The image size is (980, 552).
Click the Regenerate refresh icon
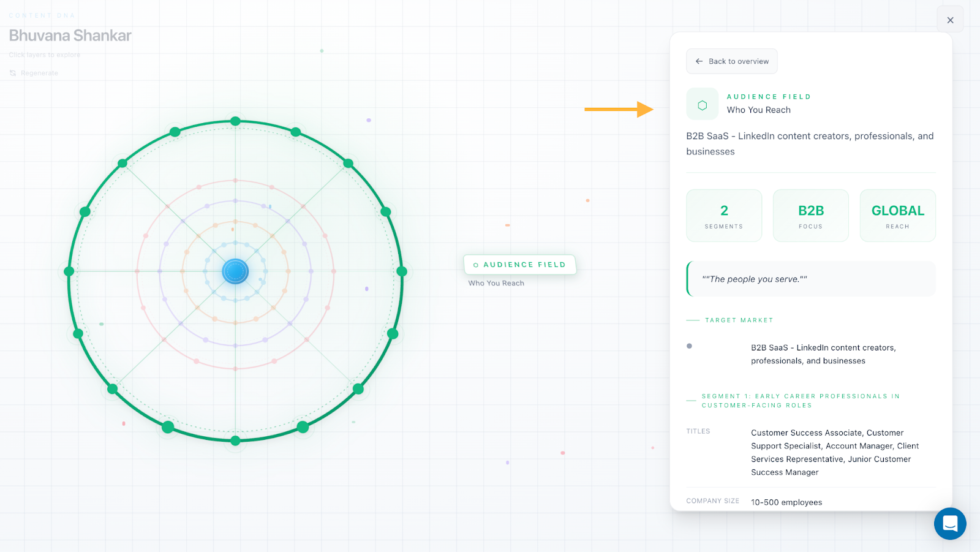point(13,73)
